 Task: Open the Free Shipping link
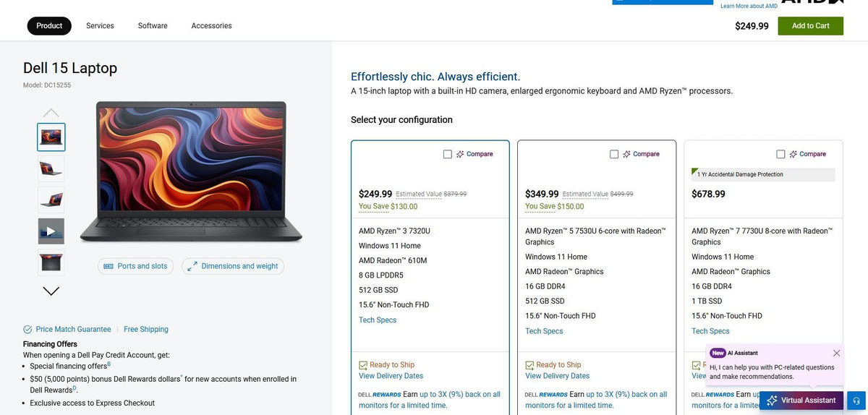[x=146, y=330]
